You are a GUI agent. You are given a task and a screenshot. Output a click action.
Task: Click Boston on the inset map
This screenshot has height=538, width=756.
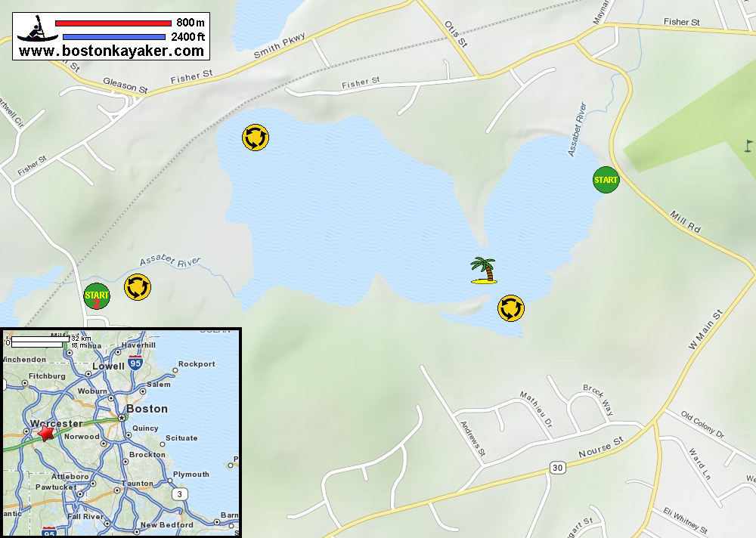click(x=147, y=409)
